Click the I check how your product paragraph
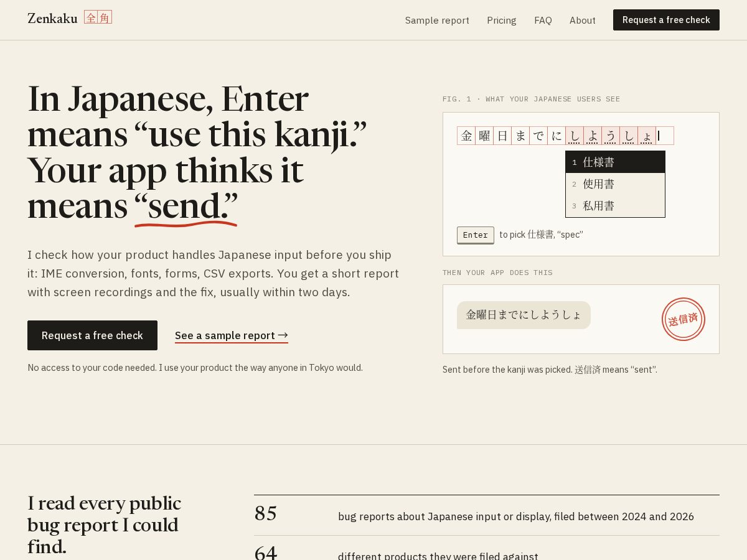 tap(213, 273)
